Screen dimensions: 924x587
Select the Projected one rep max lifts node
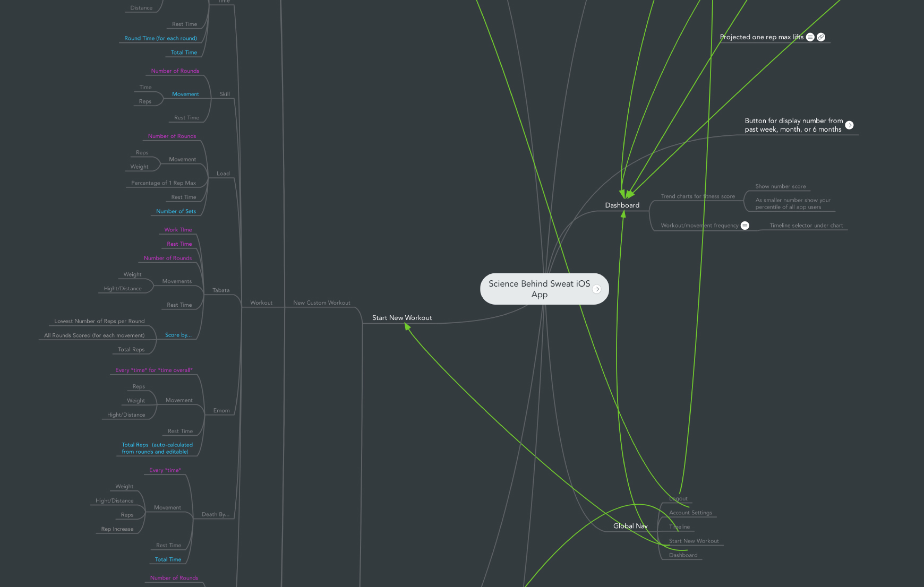762,37
